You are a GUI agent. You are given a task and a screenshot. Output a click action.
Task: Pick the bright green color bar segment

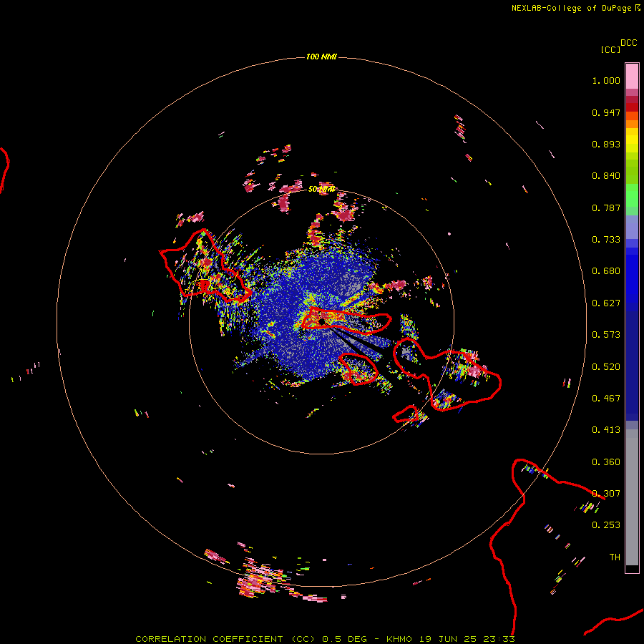632,195
